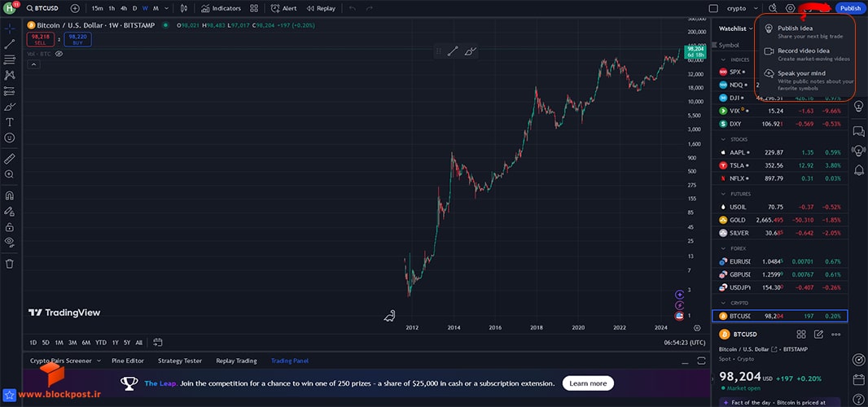
Task: Open the patterns drawing tools
Action: 10,76
